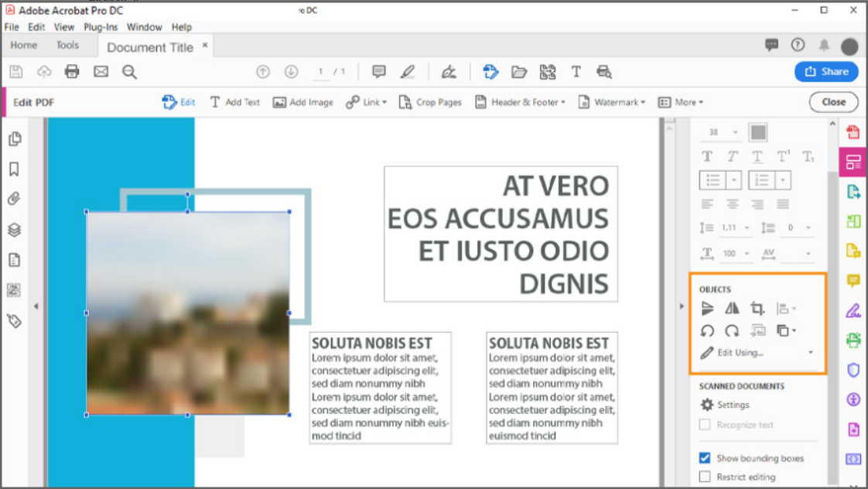Image resolution: width=868 pixels, height=489 pixels.
Task: Select the Flip Vertical tool in Objects panel
Action: point(708,308)
